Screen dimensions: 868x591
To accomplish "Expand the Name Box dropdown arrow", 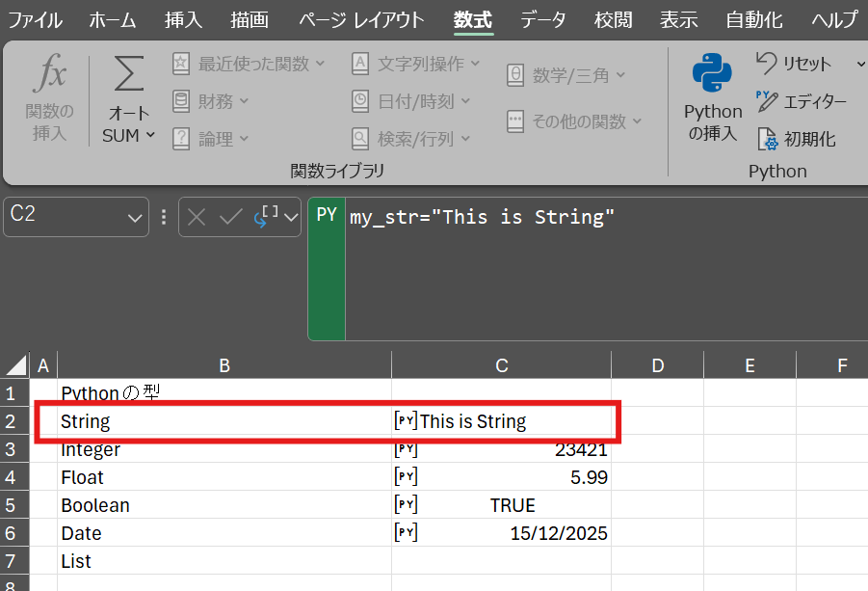I will [x=135, y=218].
